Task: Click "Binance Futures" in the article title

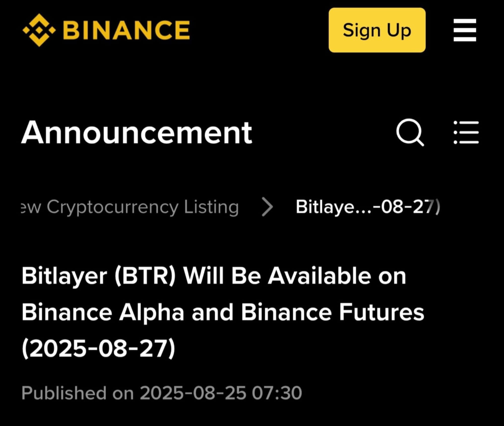Action: tap(333, 313)
